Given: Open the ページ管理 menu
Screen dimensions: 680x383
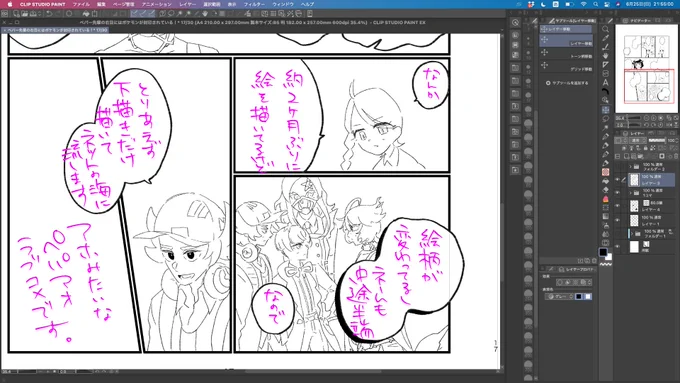Looking at the screenshot, I should pos(124,4).
